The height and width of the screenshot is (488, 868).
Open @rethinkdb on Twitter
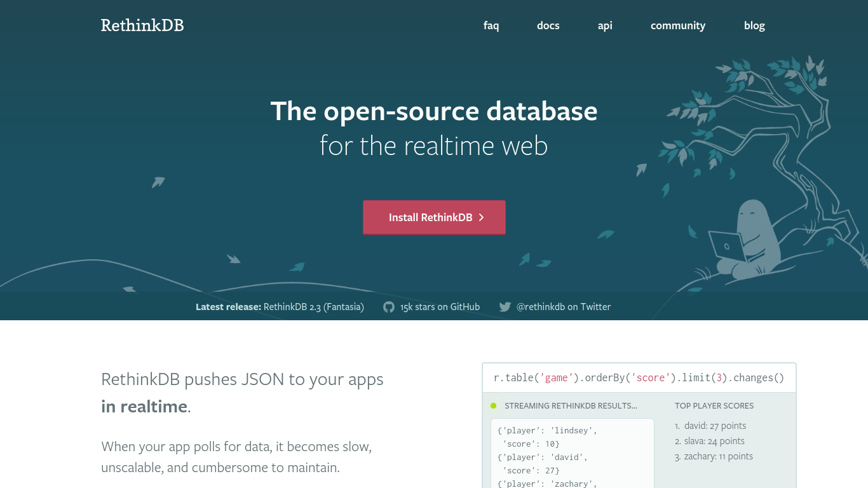click(x=563, y=306)
